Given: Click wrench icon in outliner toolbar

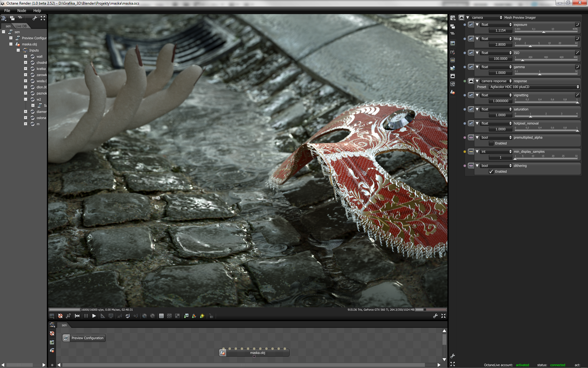Looking at the screenshot, I should click(35, 18).
